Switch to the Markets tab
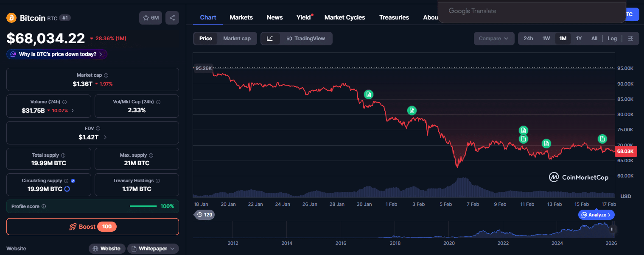This screenshot has width=644, height=255. (x=241, y=17)
